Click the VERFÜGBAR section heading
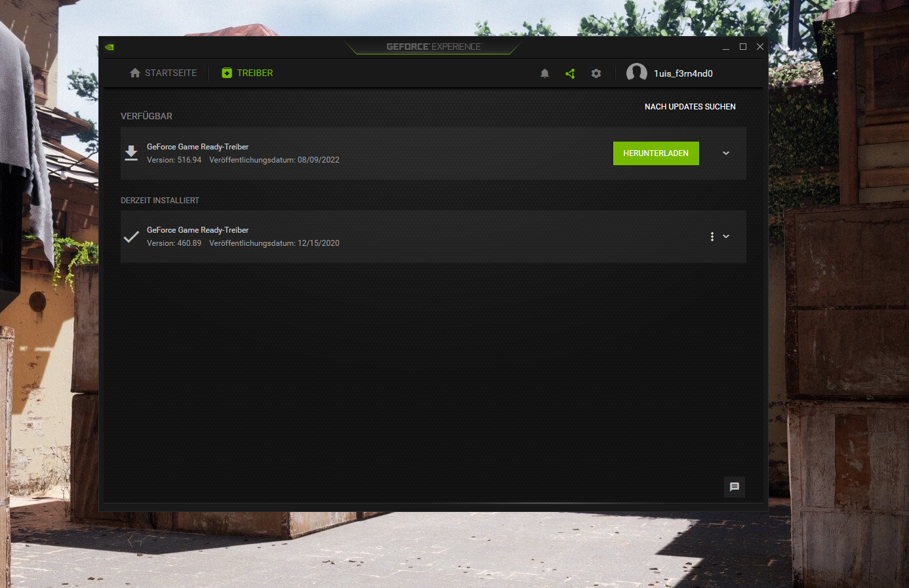 tap(146, 116)
